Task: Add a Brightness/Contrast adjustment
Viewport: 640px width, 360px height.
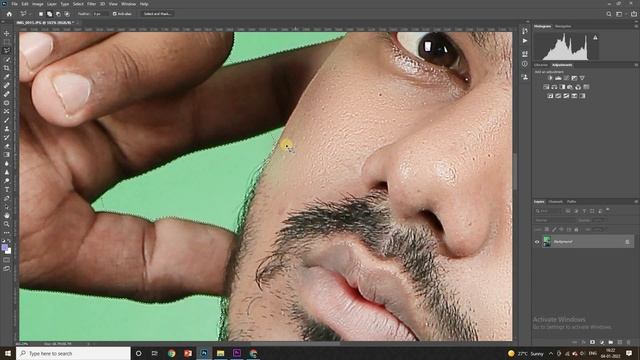Action: [x=550, y=78]
